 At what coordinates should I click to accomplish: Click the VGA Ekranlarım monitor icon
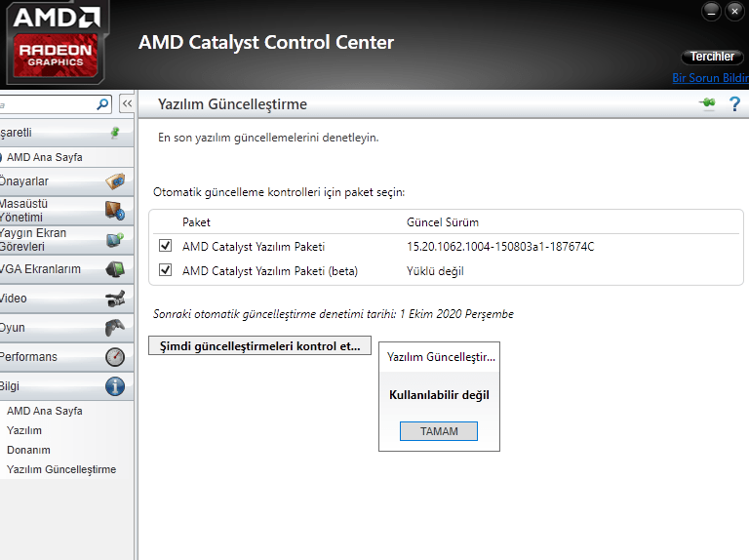115,269
